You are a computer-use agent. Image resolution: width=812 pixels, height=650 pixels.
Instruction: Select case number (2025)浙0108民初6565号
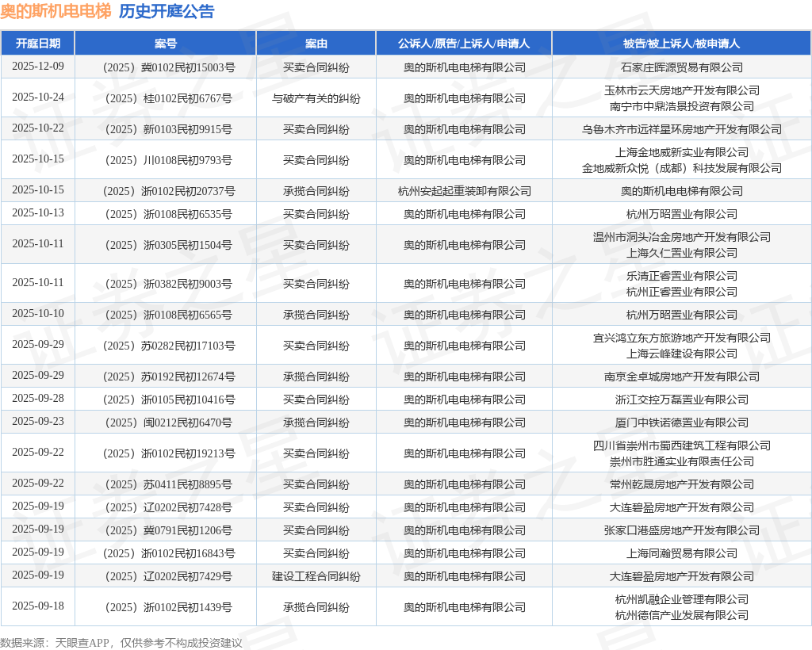tap(169, 315)
